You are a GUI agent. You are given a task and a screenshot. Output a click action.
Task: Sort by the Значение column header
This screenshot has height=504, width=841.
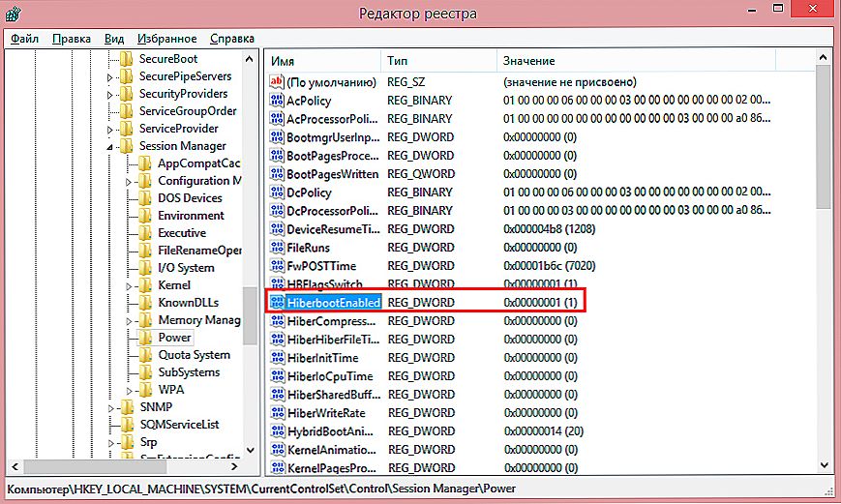tap(636, 61)
